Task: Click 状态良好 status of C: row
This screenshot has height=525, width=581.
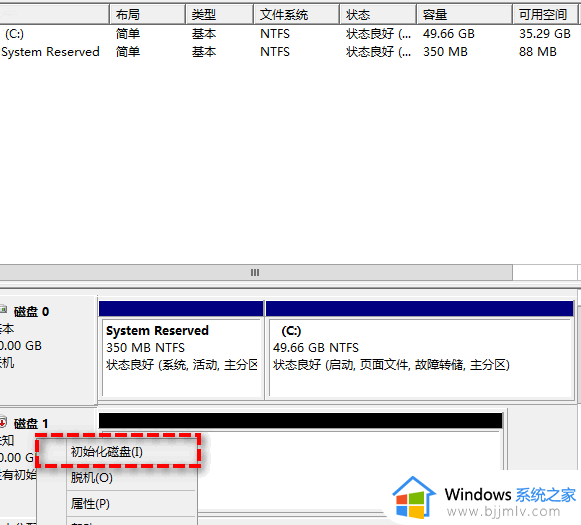Action: point(378,34)
